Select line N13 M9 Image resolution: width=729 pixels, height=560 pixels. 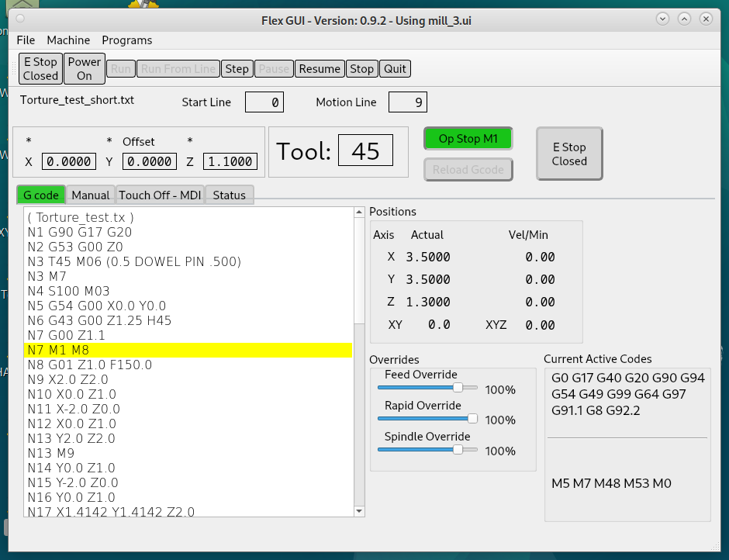click(x=188, y=454)
